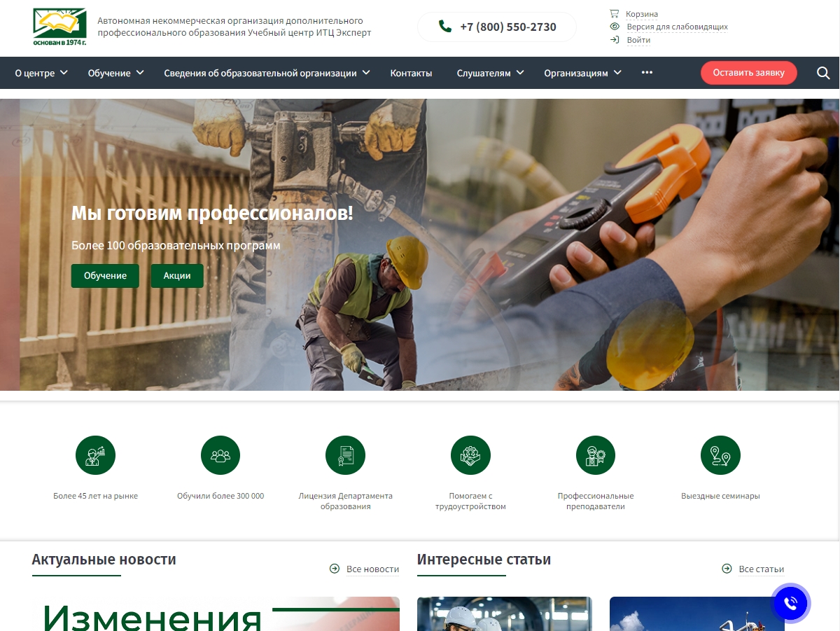This screenshot has width=840, height=631.
Task: Follow the 'Все новости' link
Action: click(372, 569)
